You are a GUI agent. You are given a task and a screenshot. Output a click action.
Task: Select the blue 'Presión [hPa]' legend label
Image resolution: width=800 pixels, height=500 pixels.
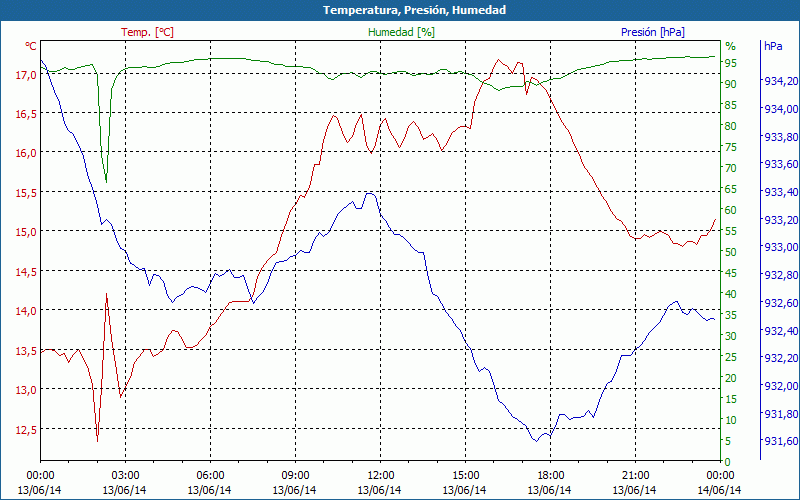point(653,32)
